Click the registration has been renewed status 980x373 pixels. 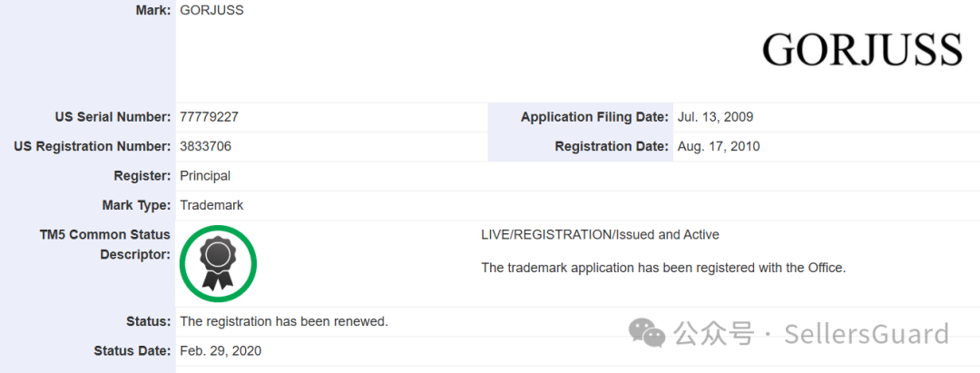284,322
